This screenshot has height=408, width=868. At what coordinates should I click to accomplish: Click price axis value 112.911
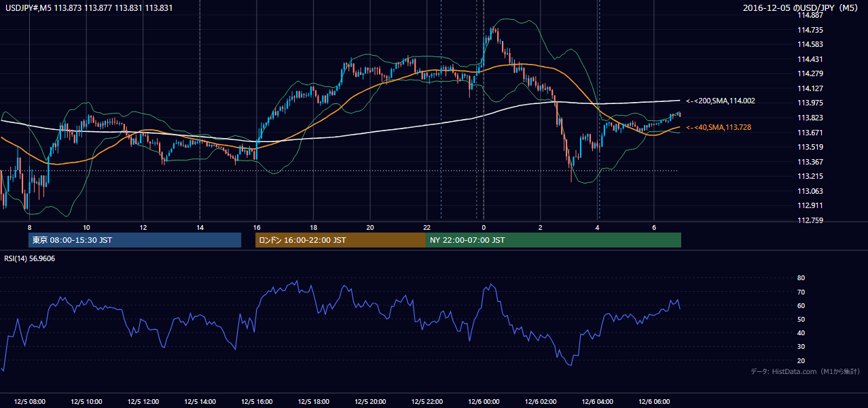point(811,205)
